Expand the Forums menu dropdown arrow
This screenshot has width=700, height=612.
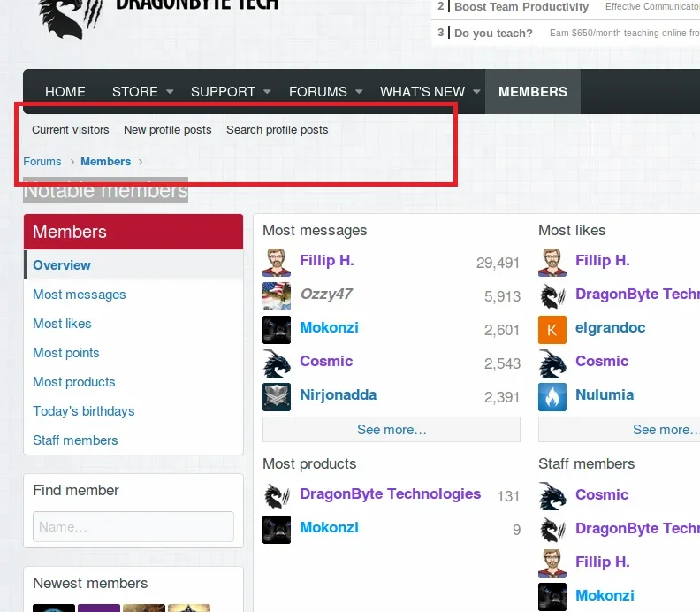pyautogui.click(x=359, y=92)
